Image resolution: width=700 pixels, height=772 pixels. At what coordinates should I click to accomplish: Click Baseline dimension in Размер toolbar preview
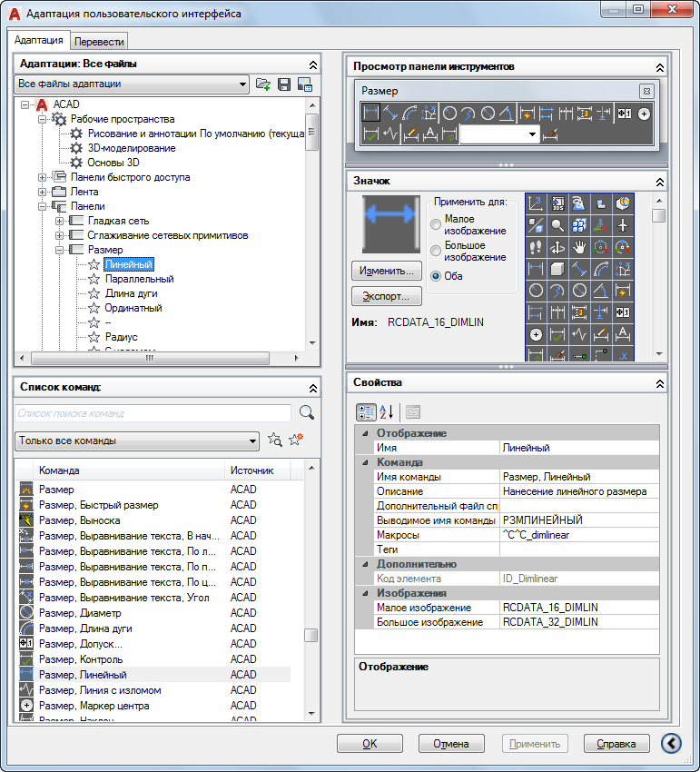[546, 114]
